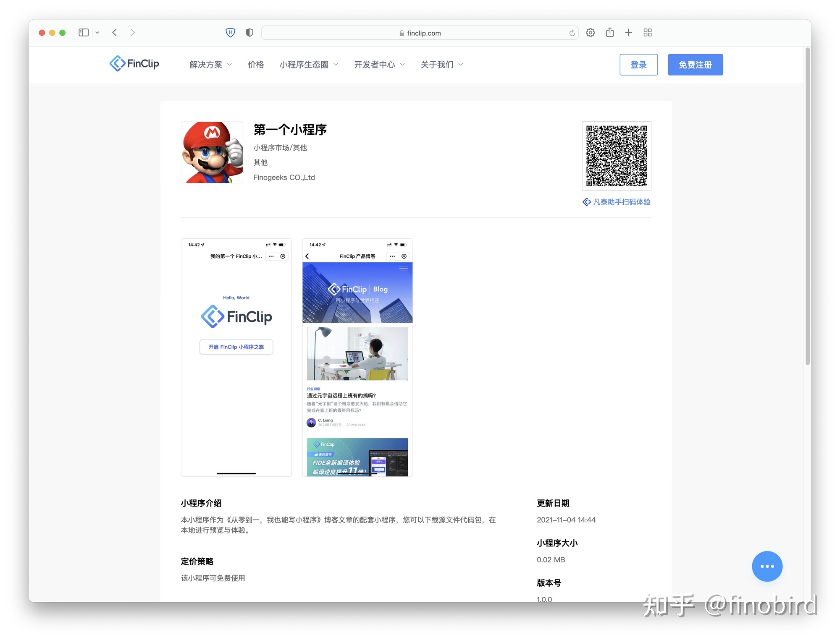The image size is (840, 640).
Task: Click the 更新日期 heading
Action: click(553, 503)
